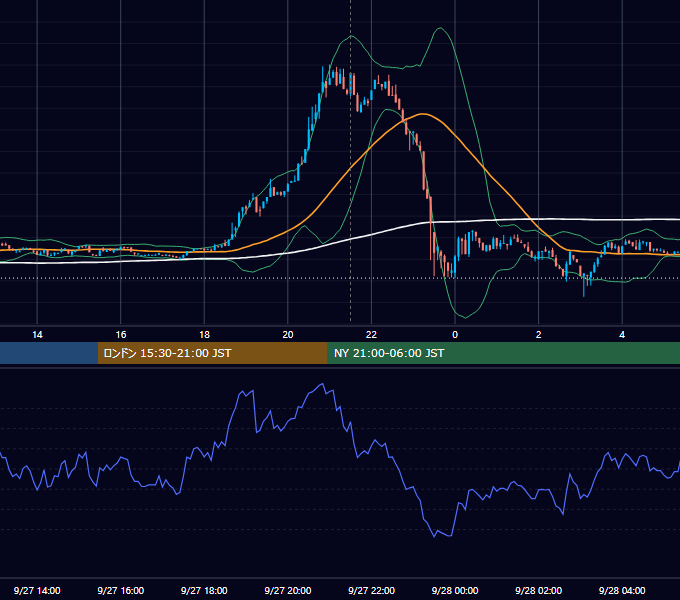This screenshot has height=600, width=680.
Task: Click the '18' hour label on upper time axis
Action: pos(204,335)
